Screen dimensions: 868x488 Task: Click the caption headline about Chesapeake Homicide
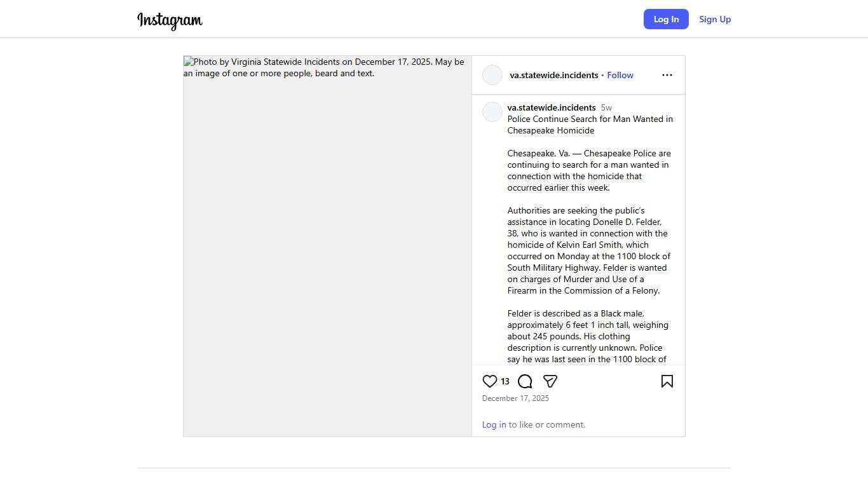[x=590, y=125]
